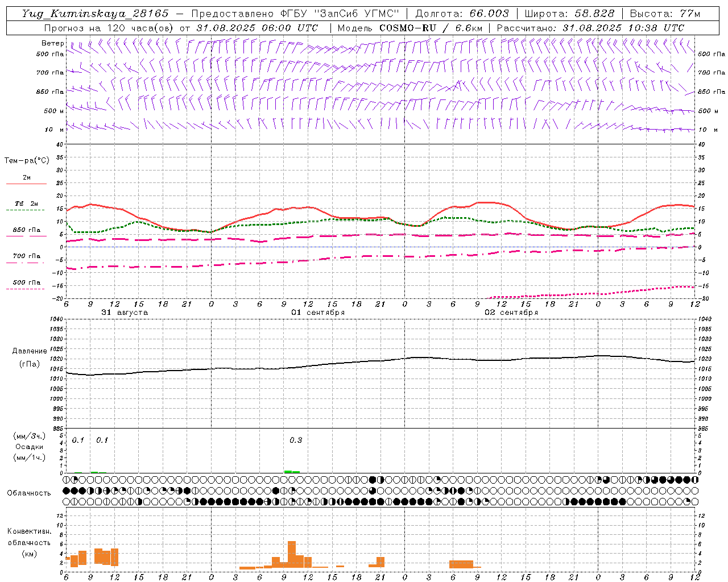Click the Облачность row label
Screen dimensions: 728x582
(29, 493)
